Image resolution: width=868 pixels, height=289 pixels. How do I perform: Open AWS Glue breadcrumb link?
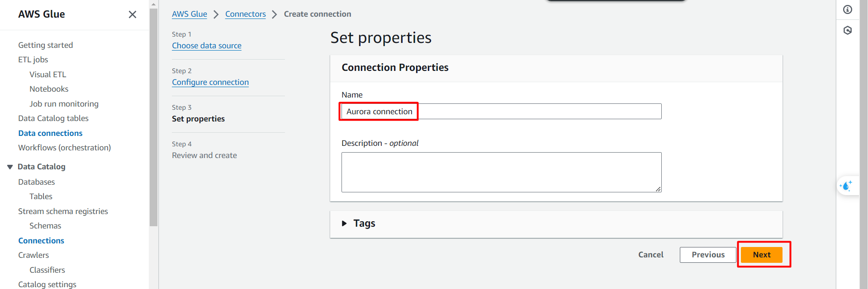pyautogui.click(x=190, y=14)
